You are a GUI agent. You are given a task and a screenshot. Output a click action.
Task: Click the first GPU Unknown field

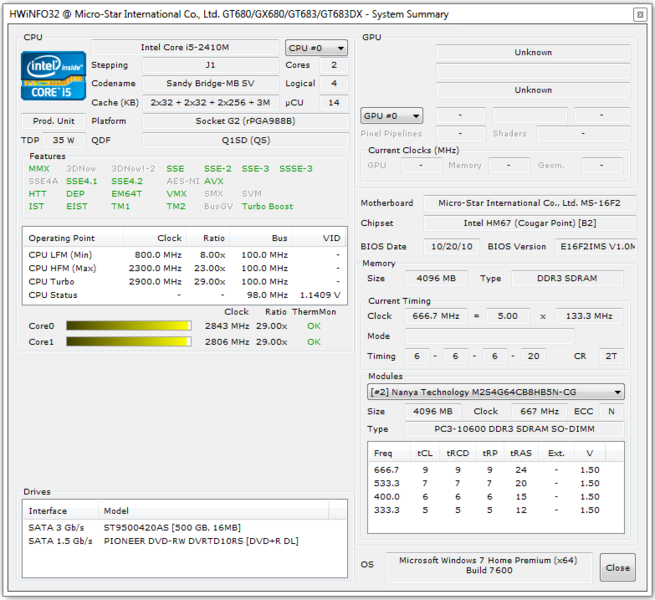click(533, 52)
